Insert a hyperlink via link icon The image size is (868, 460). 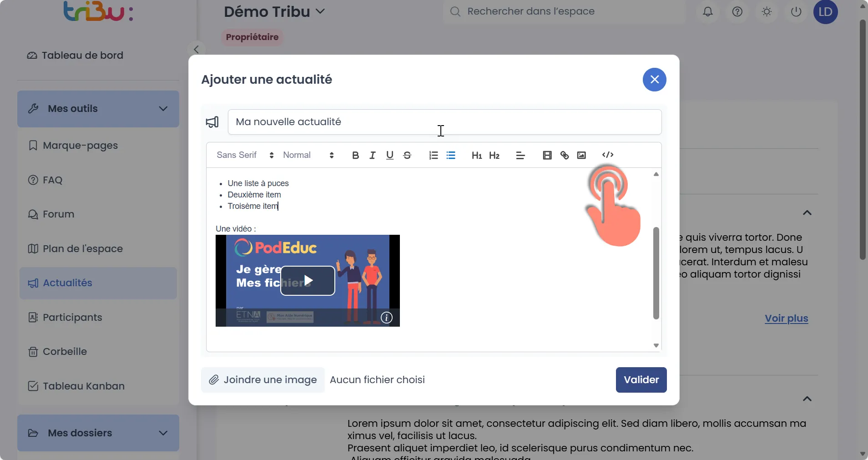(x=564, y=155)
